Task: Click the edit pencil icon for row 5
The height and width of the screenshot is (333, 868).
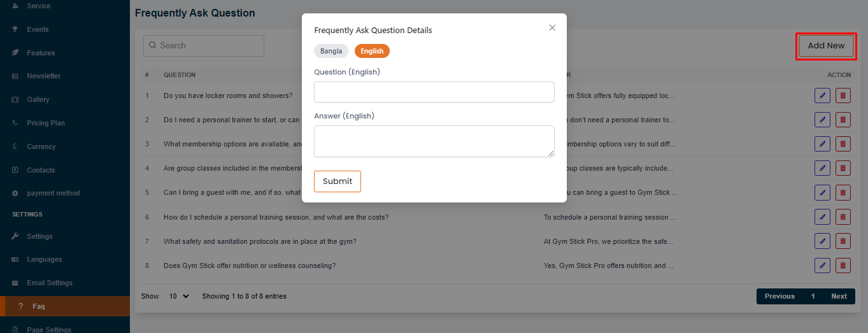Action: pyautogui.click(x=822, y=192)
